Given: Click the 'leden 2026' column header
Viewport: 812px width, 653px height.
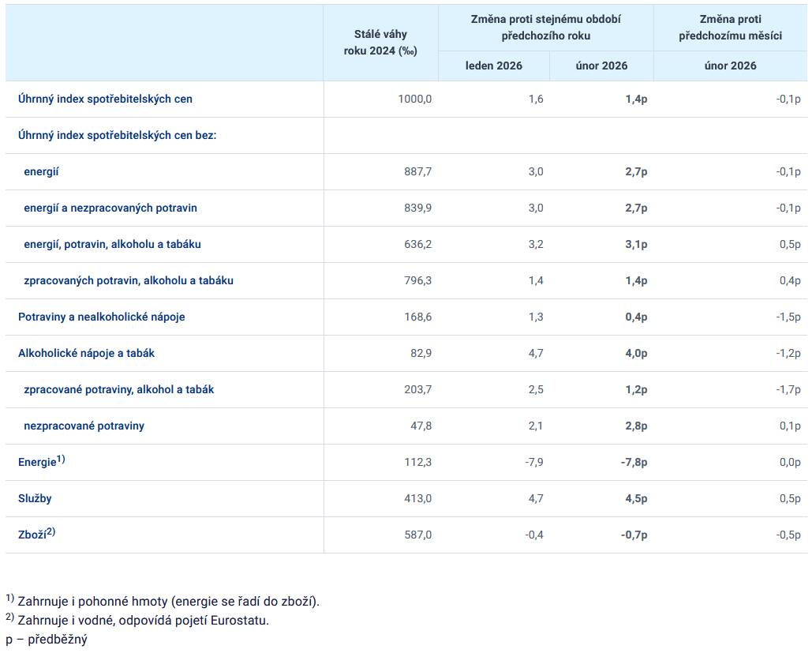Looking at the screenshot, I should click(x=493, y=66).
